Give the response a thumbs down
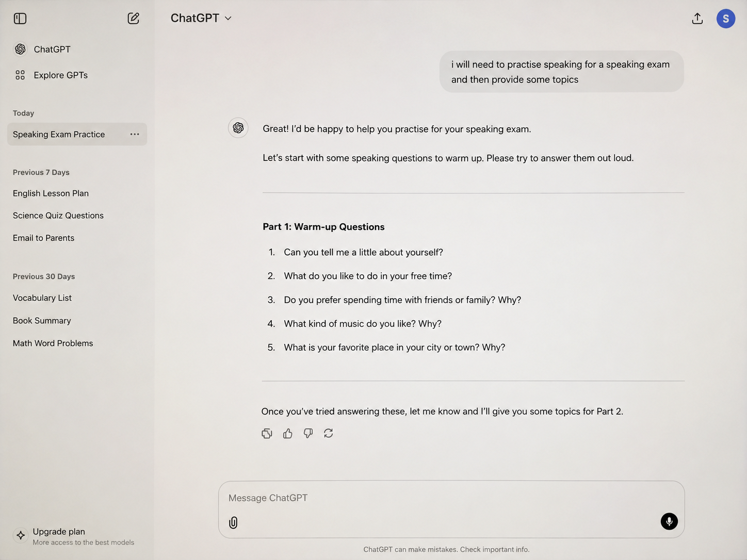This screenshot has width=747, height=560. [308, 434]
